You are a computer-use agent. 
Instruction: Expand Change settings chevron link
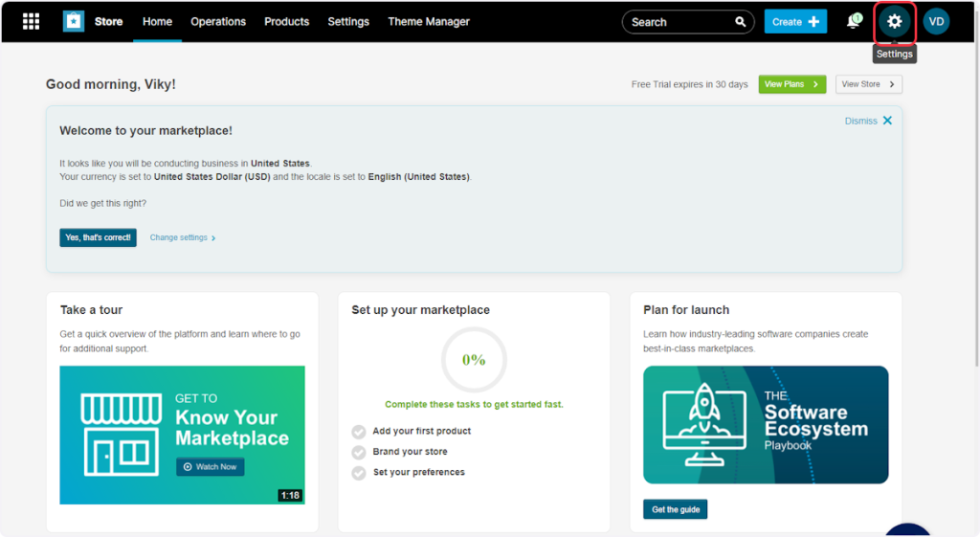tap(183, 237)
